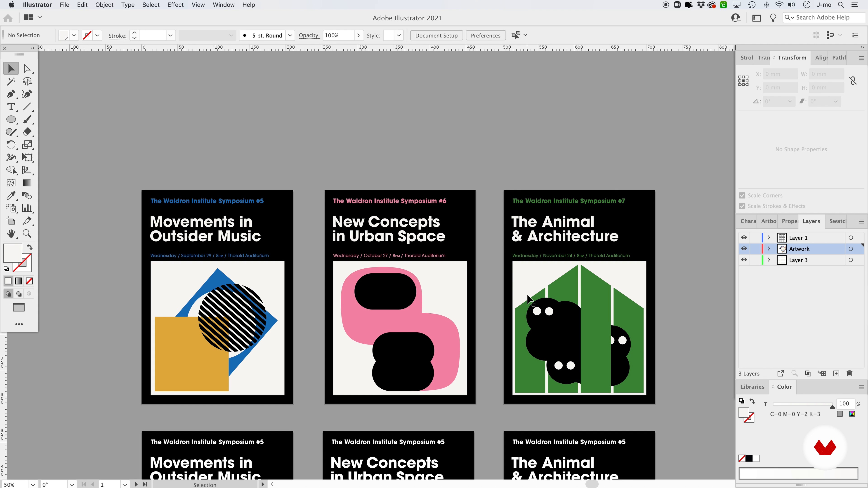Open stroke weight dropdown
Image resolution: width=868 pixels, height=488 pixels.
pos(170,35)
